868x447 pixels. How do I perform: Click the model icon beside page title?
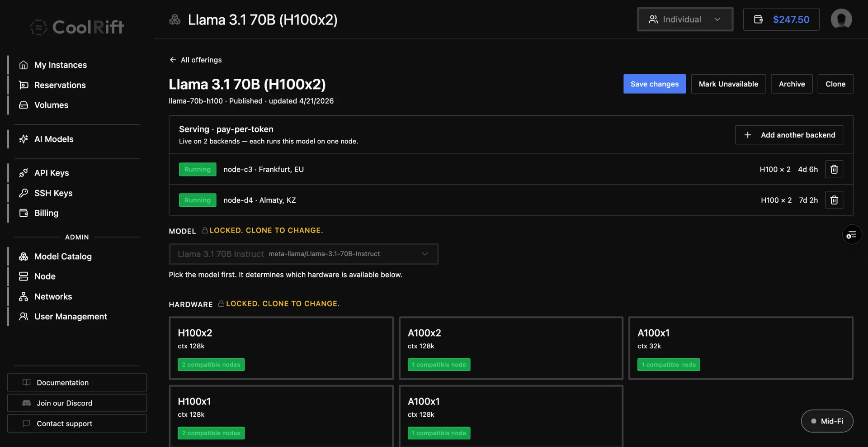pyautogui.click(x=175, y=19)
